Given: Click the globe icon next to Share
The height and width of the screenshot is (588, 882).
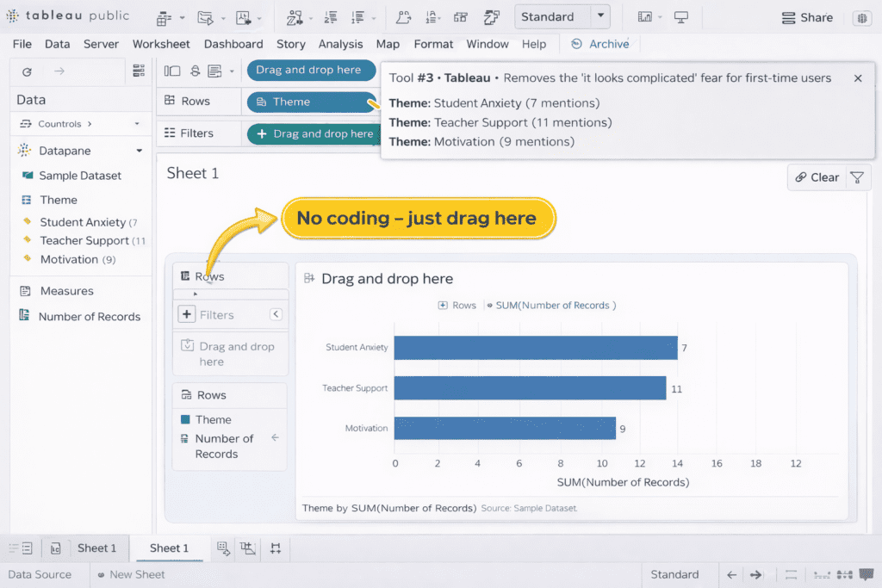Looking at the screenshot, I should (x=861, y=18).
